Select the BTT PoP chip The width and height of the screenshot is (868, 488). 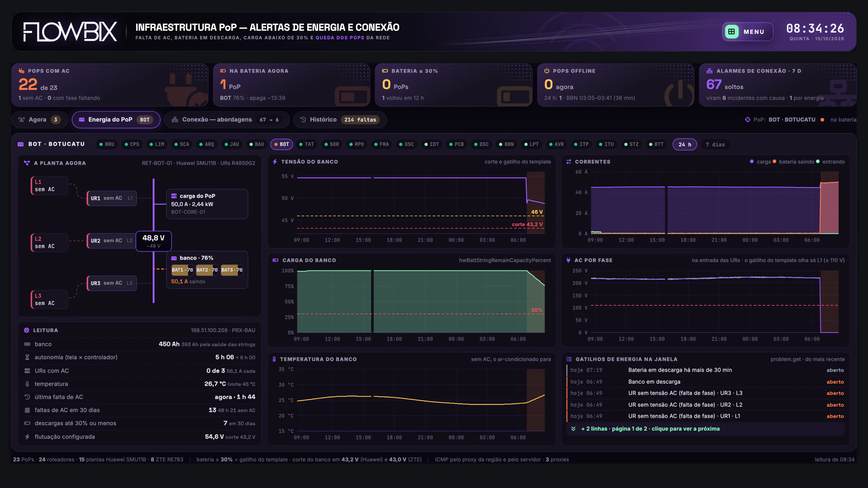[656, 144]
